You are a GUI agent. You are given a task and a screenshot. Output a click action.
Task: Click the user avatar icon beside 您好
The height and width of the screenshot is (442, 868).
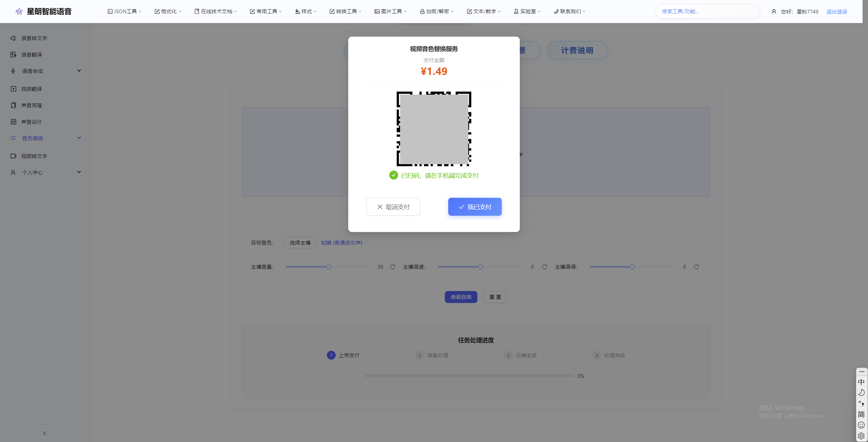[x=774, y=12]
